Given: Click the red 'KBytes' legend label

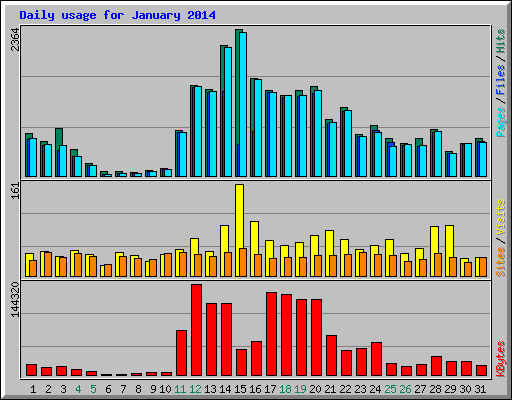Looking at the screenshot, I should point(500,359).
